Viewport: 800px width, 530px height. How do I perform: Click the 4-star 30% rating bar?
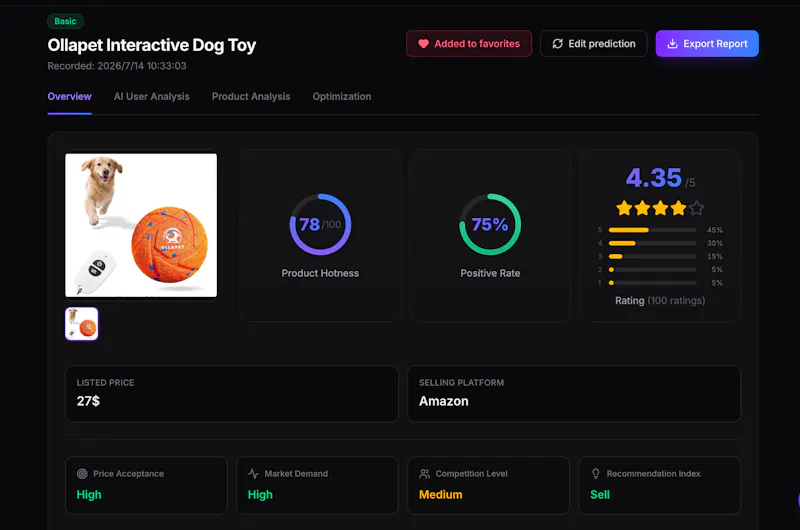tap(653, 243)
